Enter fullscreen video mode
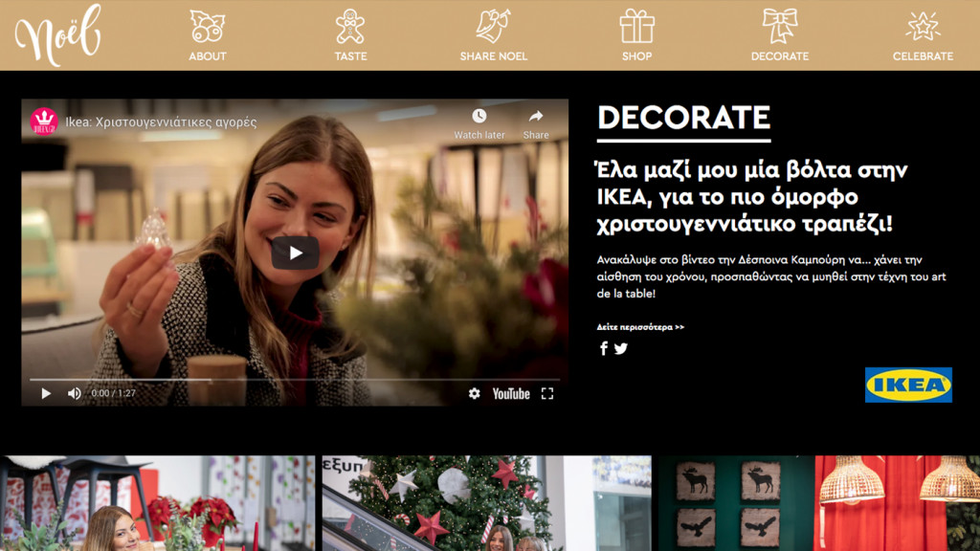This screenshot has height=551, width=980. (x=547, y=393)
